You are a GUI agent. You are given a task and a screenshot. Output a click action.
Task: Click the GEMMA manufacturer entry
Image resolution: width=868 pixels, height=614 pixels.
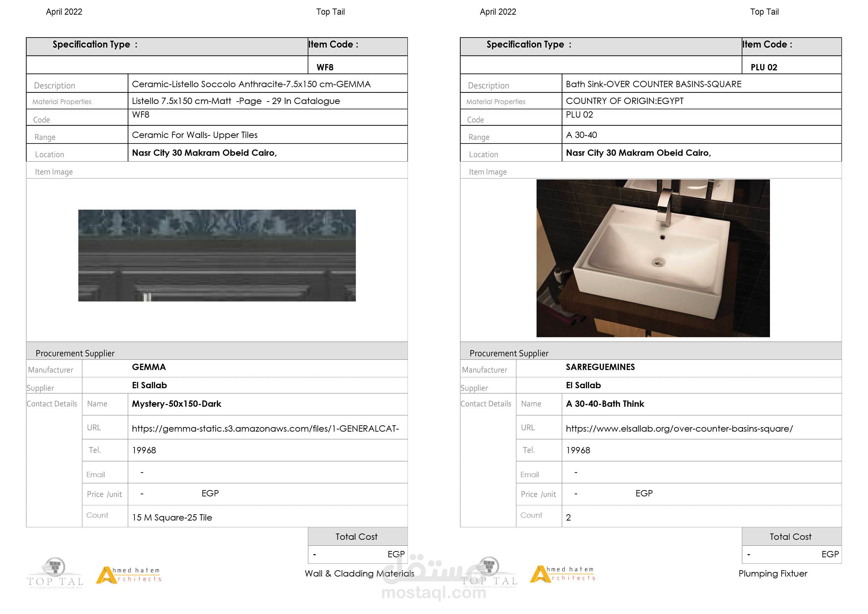pyautogui.click(x=148, y=367)
